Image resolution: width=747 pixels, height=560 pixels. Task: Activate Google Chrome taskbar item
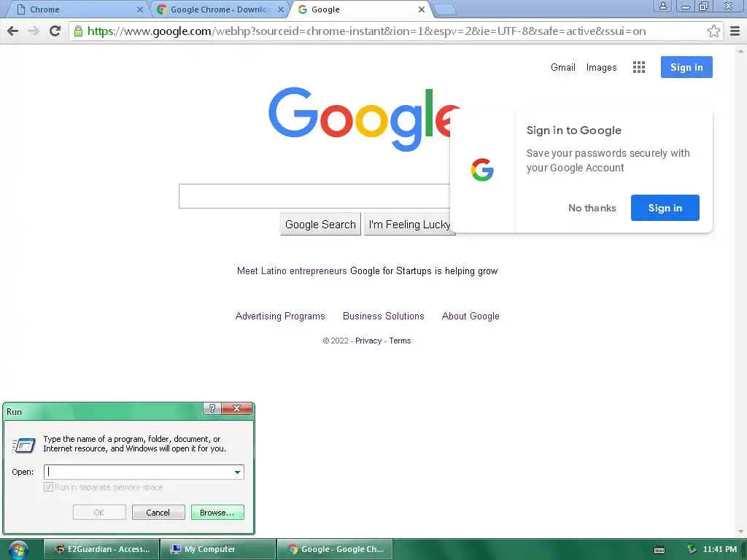click(x=334, y=549)
